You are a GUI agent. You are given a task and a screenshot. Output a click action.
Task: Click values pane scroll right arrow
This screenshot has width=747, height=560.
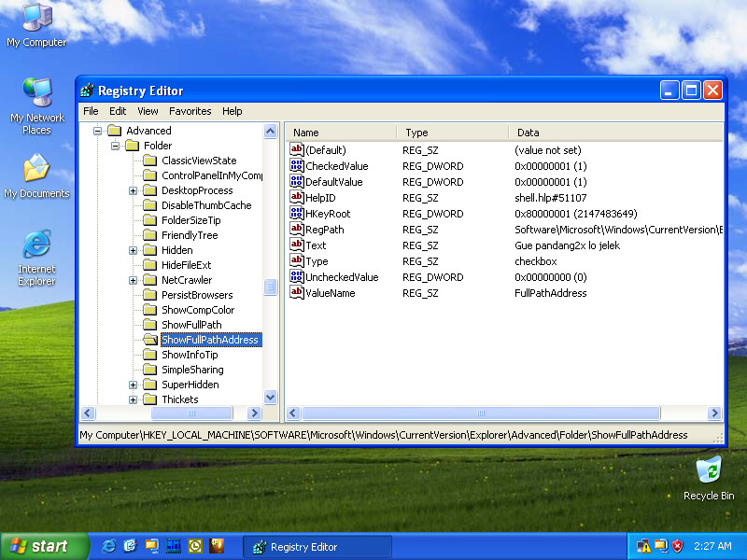[714, 413]
